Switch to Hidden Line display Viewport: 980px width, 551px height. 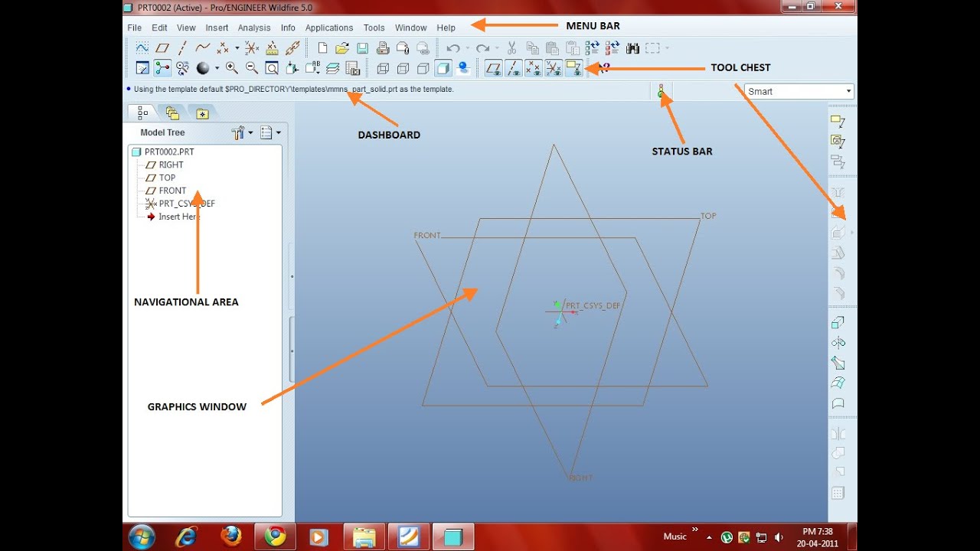403,68
